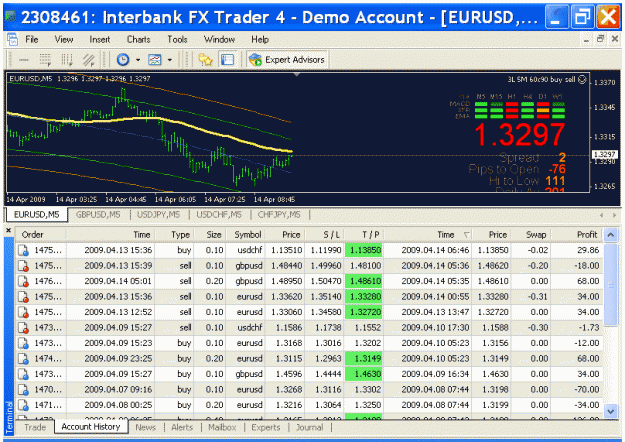Switch to the GBPUSD,M5 chart tab

pyautogui.click(x=98, y=215)
